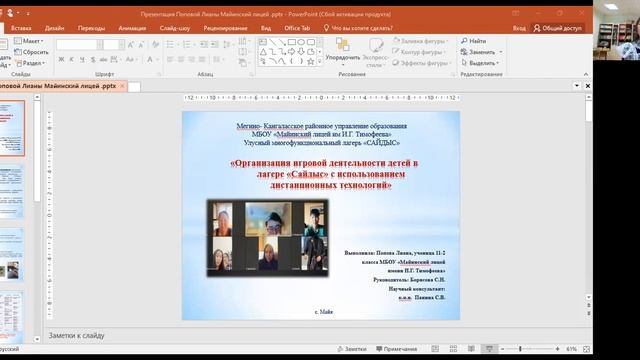Select the straight line shape

(272, 42)
